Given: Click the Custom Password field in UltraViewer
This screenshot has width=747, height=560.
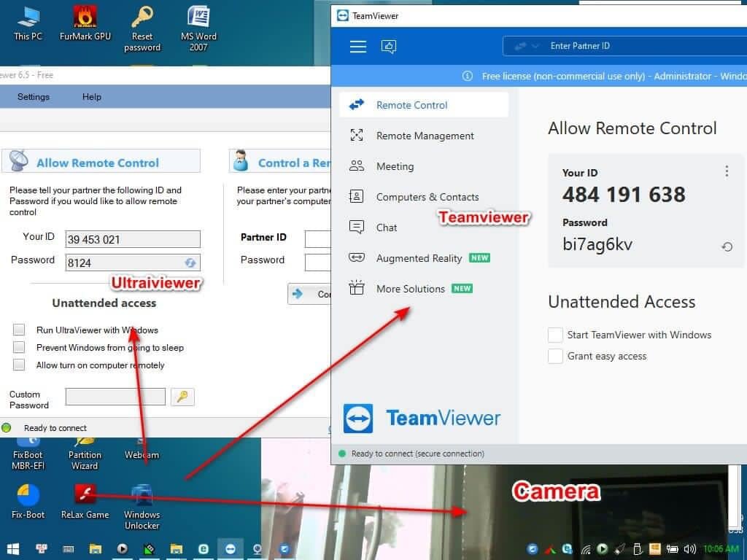Looking at the screenshot, I should coord(115,397).
